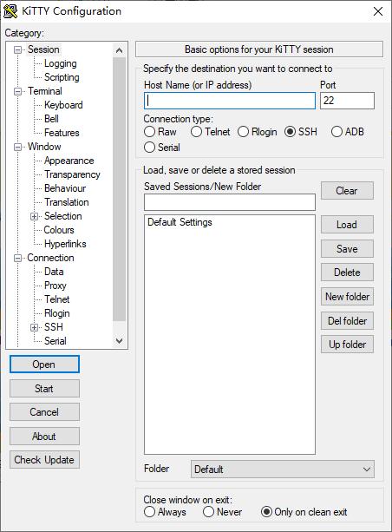
Task: Click the Check Update button
Action: 44,460
